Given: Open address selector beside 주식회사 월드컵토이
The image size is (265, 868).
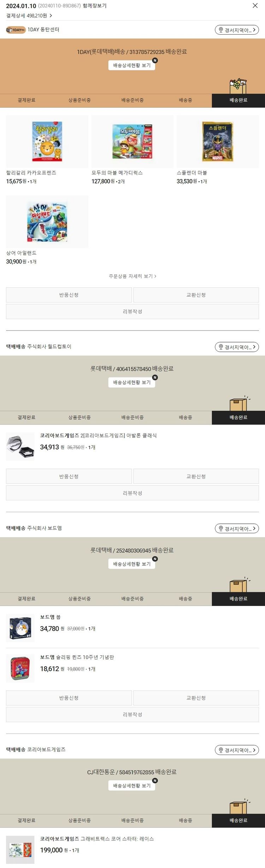Looking at the screenshot, I should pos(237,347).
